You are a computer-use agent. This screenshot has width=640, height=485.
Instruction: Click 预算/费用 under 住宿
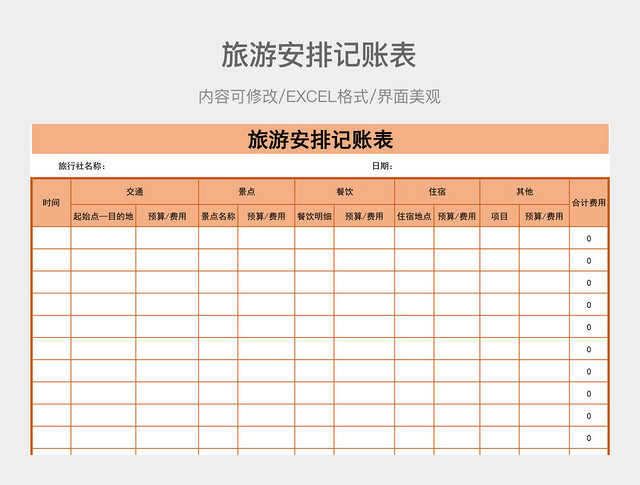457,216
